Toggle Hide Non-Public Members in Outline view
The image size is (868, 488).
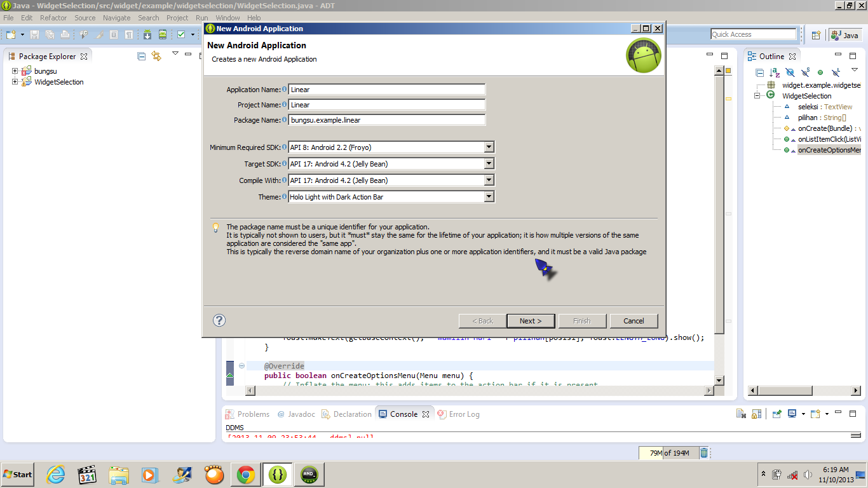(820, 72)
